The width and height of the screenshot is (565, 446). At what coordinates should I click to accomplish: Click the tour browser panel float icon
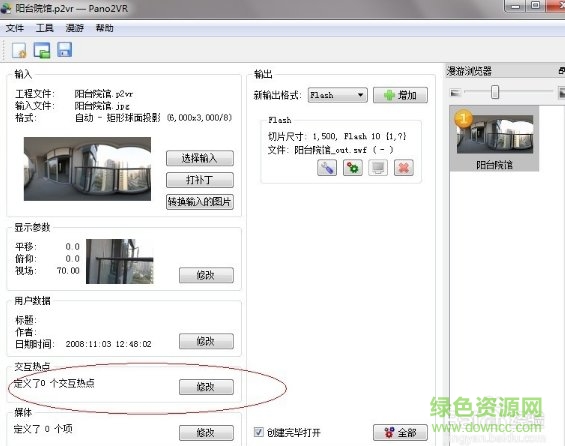tap(561, 71)
